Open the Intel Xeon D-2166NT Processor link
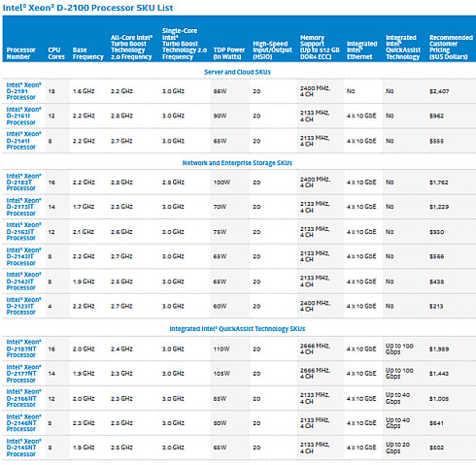The image size is (476, 465). 24,398
